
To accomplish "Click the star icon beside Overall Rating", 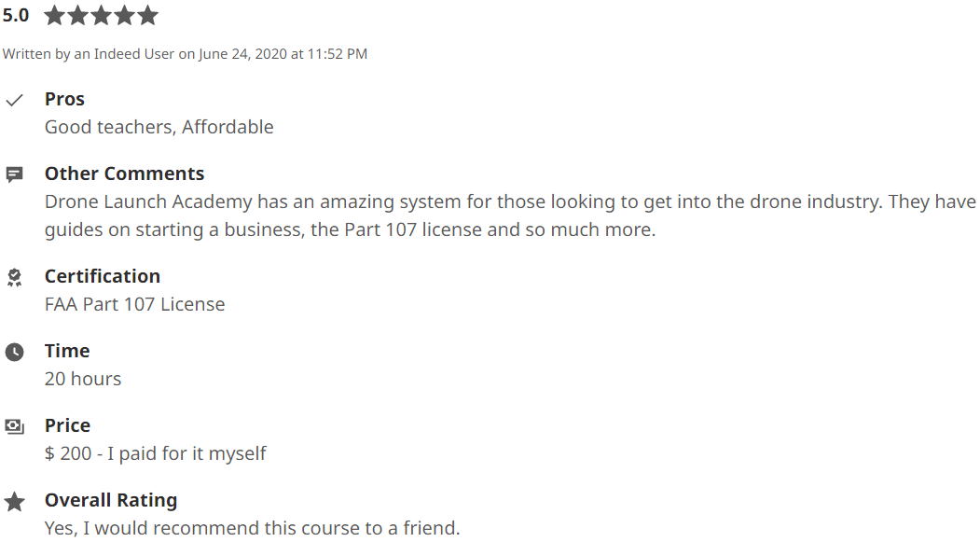I will tap(14, 501).
